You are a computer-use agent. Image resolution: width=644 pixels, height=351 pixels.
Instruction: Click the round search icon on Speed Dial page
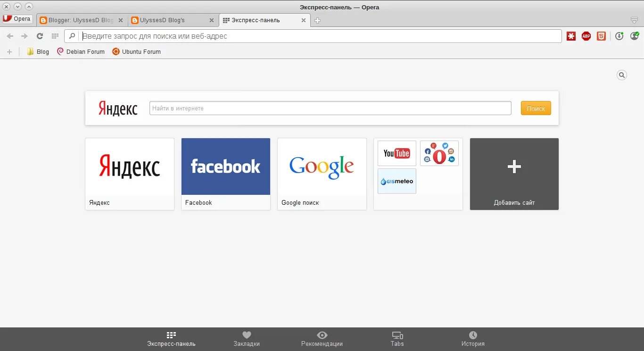coord(622,75)
